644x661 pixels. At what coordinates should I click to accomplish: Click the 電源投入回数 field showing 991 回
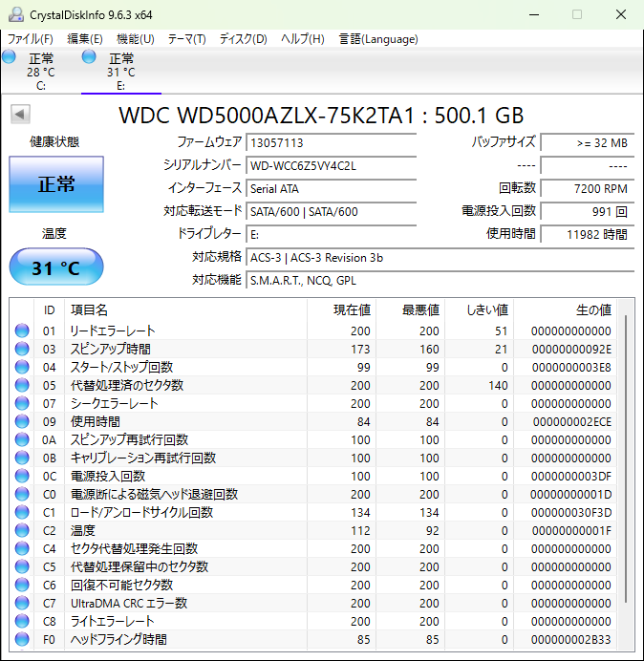(x=588, y=211)
